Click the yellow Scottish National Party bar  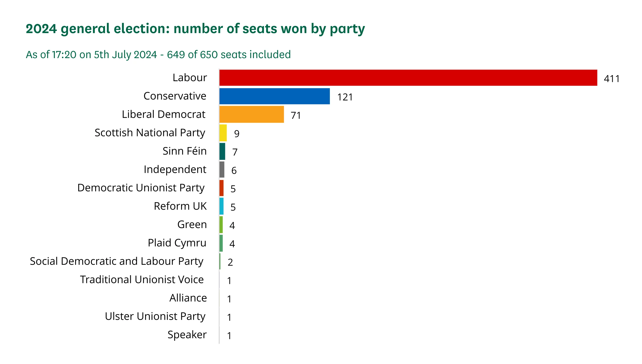click(223, 133)
